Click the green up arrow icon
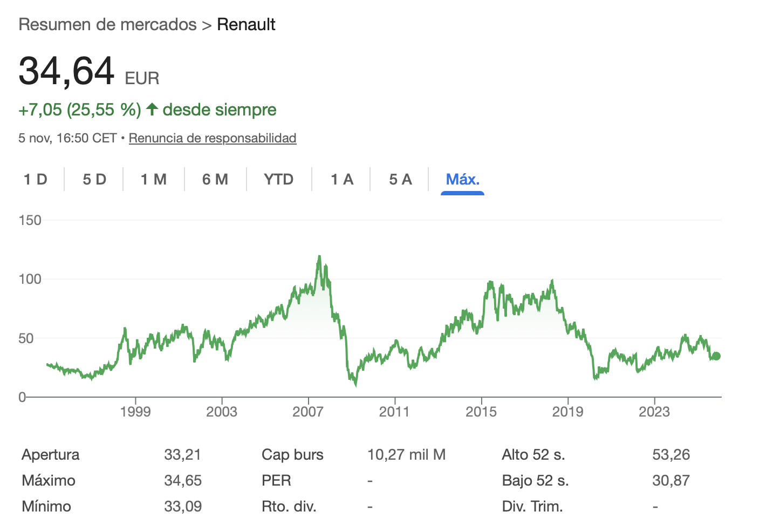The width and height of the screenshot is (780, 532). pyautogui.click(x=152, y=110)
